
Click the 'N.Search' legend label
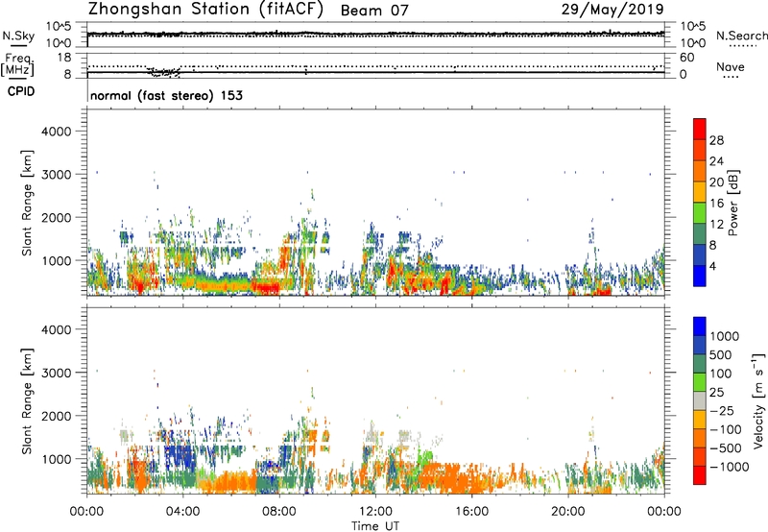[742, 36]
